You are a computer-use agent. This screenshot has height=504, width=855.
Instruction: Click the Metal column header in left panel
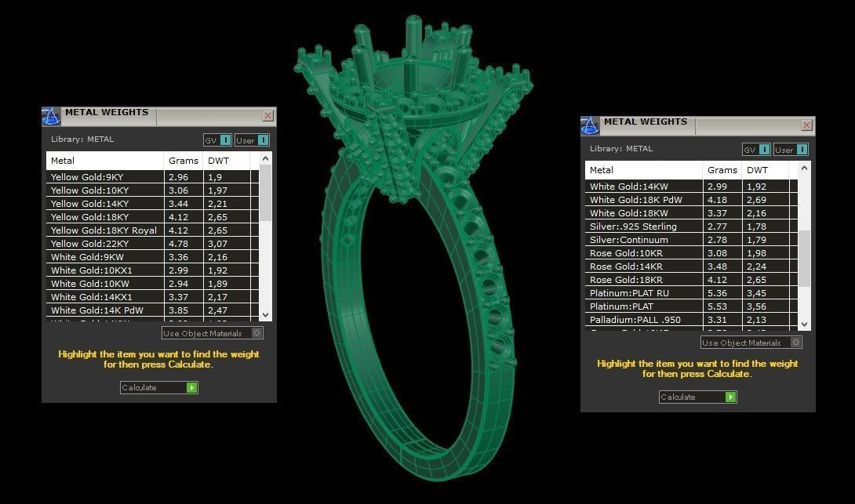pyautogui.click(x=104, y=161)
